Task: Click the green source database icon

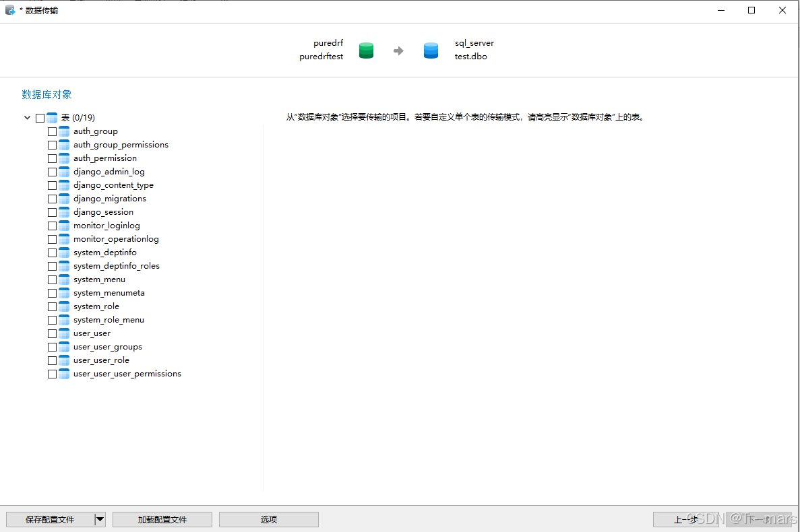Action: [x=367, y=51]
